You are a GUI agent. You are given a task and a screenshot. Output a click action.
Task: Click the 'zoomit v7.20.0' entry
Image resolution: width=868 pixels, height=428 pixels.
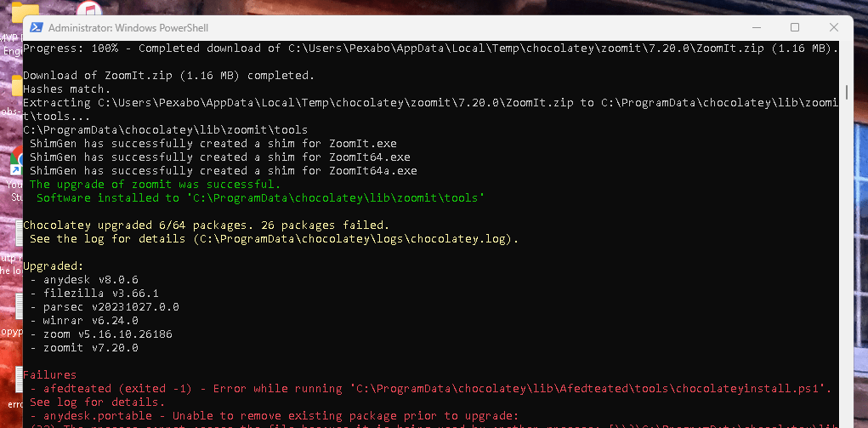[x=84, y=348]
